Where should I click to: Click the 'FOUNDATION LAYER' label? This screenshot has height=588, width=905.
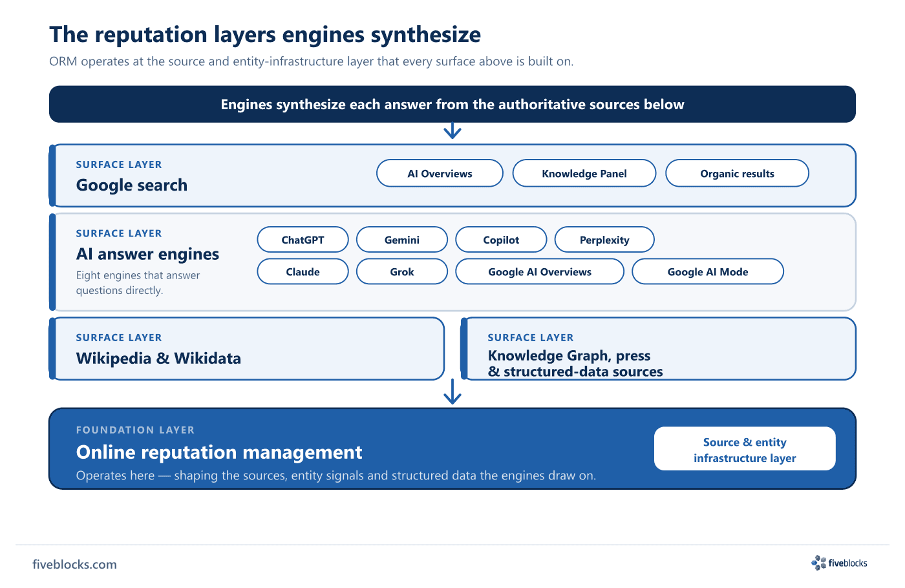point(135,430)
